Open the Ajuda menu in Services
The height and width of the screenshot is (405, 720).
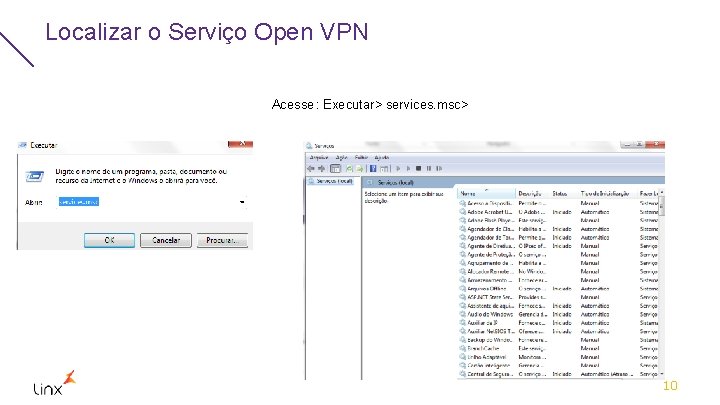[x=382, y=158]
